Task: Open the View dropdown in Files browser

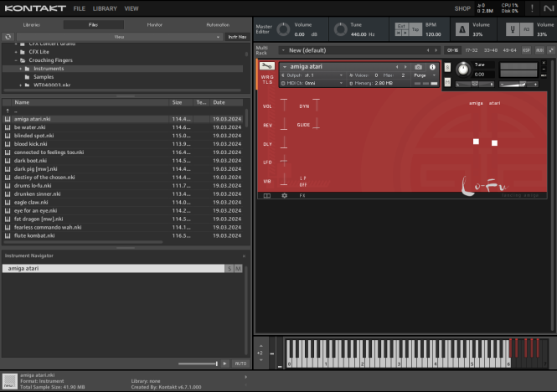Action: (x=119, y=37)
